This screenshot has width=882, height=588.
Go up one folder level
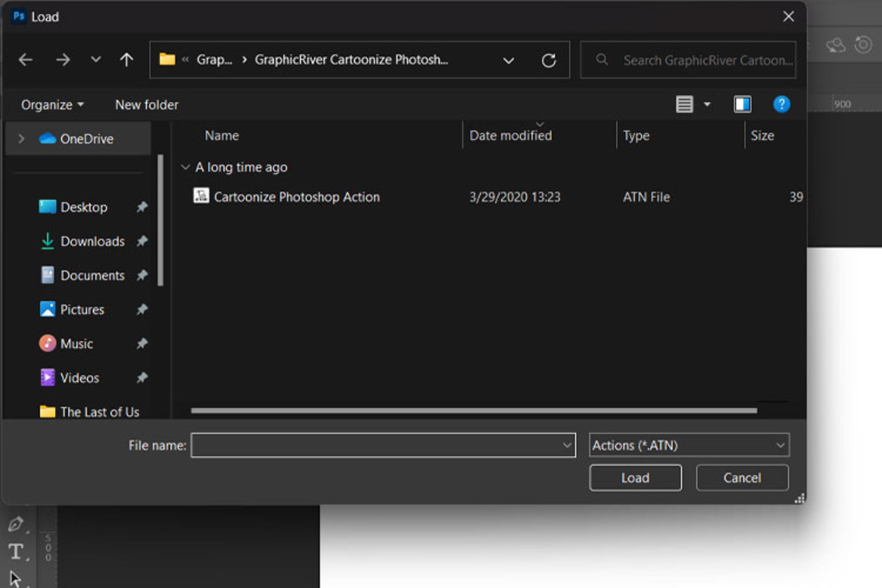(x=126, y=60)
